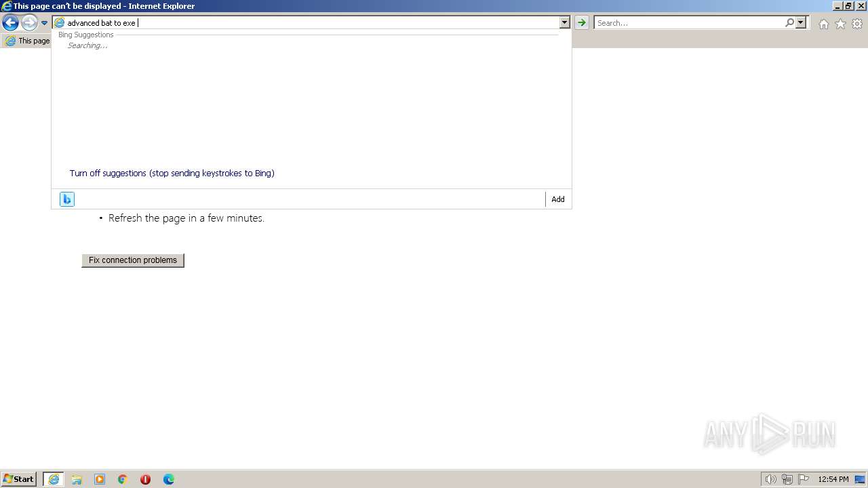The image size is (868, 488).
Task: Click the search magnifier icon
Action: [789, 22]
